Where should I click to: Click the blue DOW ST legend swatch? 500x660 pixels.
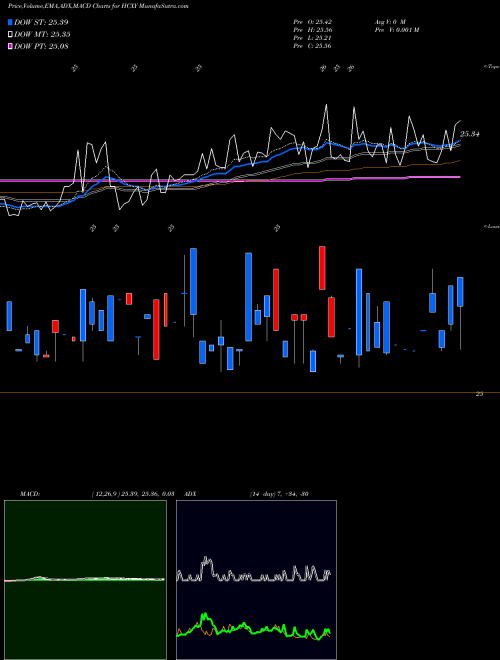click(x=11, y=22)
